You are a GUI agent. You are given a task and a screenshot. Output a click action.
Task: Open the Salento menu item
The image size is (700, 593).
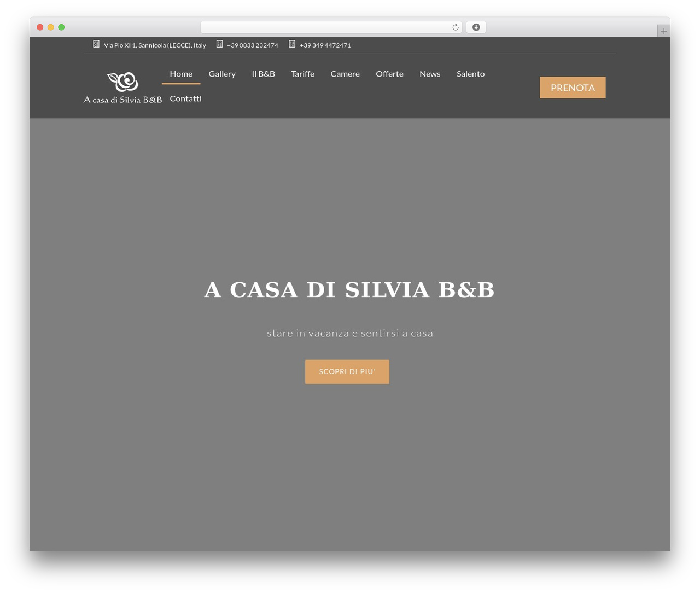tap(470, 74)
